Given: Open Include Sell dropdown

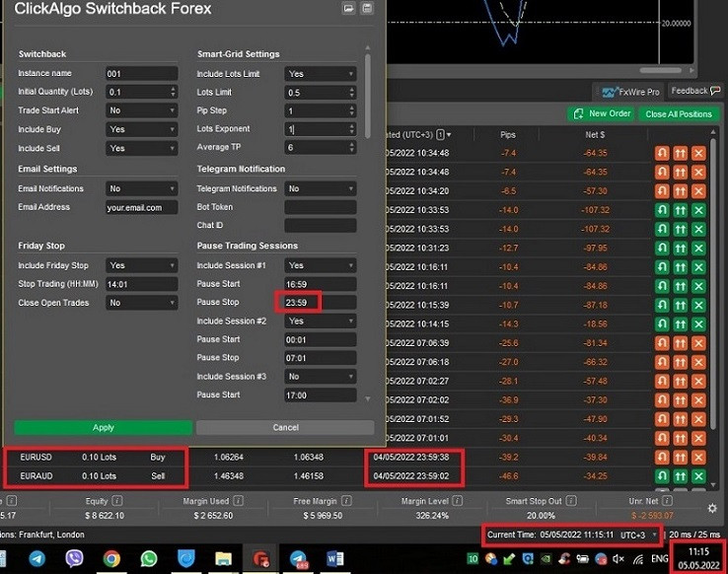Looking at the screenshot, I should click(142, 149).
